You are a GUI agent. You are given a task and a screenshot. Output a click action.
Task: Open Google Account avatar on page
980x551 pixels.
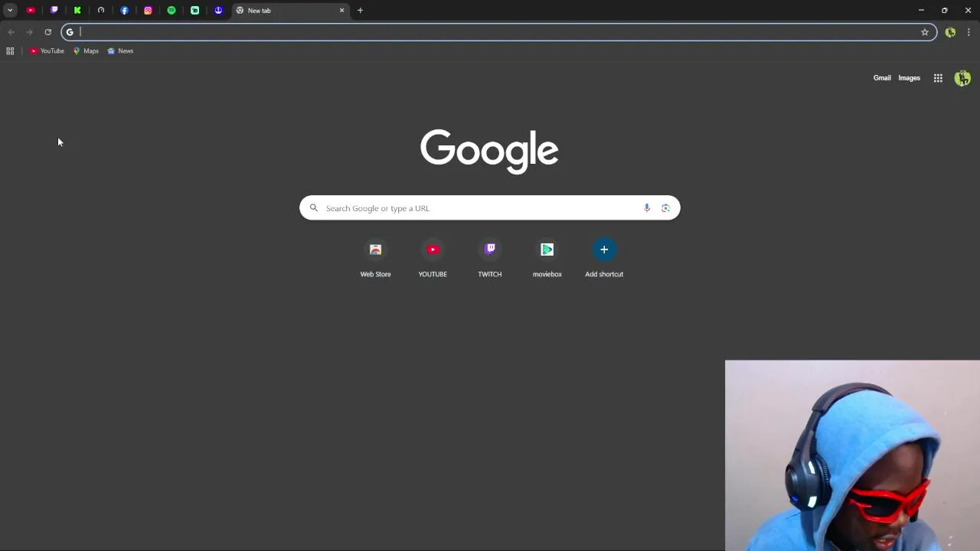962,78
